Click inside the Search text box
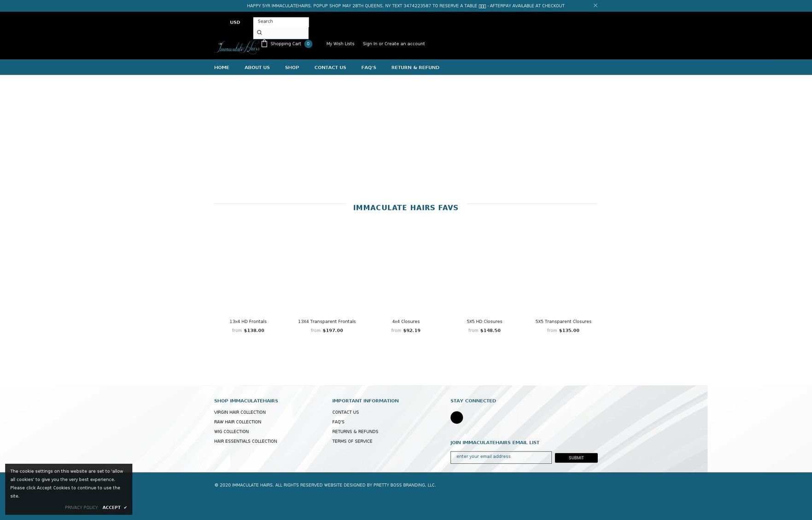 pyautogui.click(x=280, y=21)
